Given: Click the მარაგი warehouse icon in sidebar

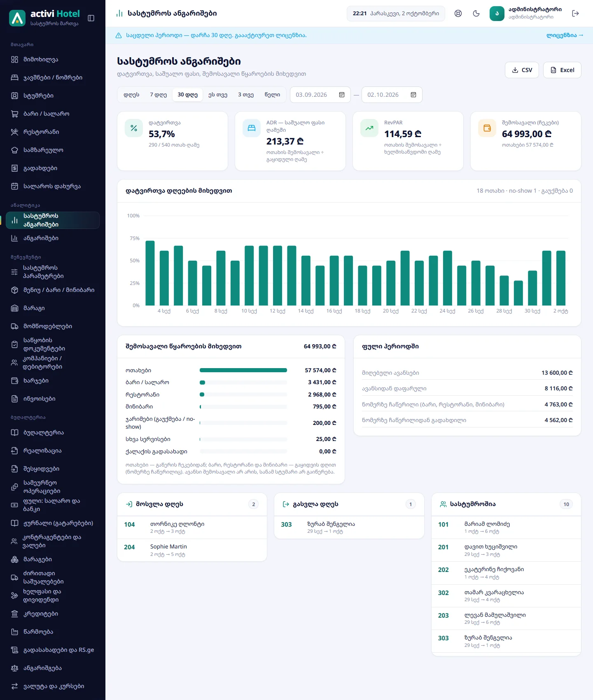Looking at the screenshot, I should point(14,308).
